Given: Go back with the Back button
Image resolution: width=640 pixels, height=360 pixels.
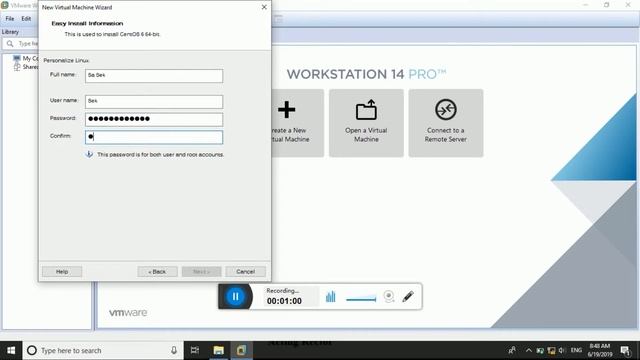Looking at the screenshot, I should click(x=157, y=271).
